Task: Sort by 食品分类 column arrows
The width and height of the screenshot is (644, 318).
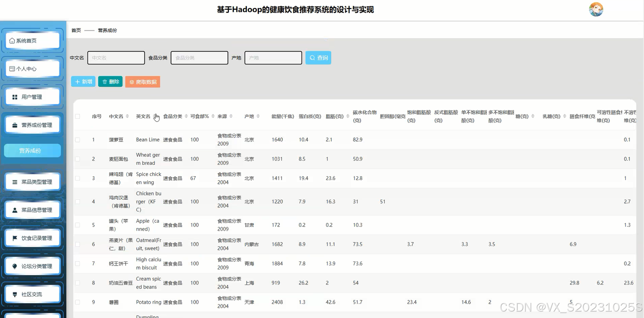Action: coord(186,116)
